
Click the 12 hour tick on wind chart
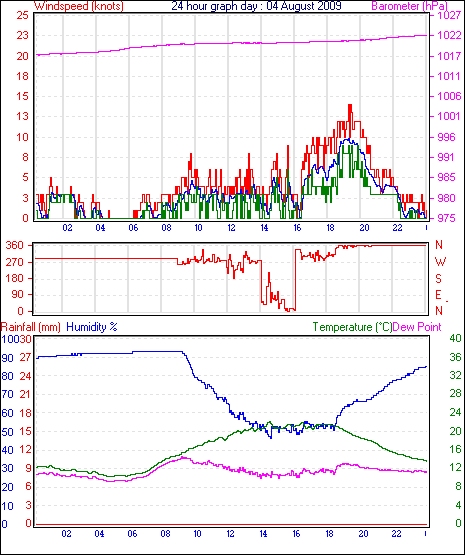tap(231, 228)
